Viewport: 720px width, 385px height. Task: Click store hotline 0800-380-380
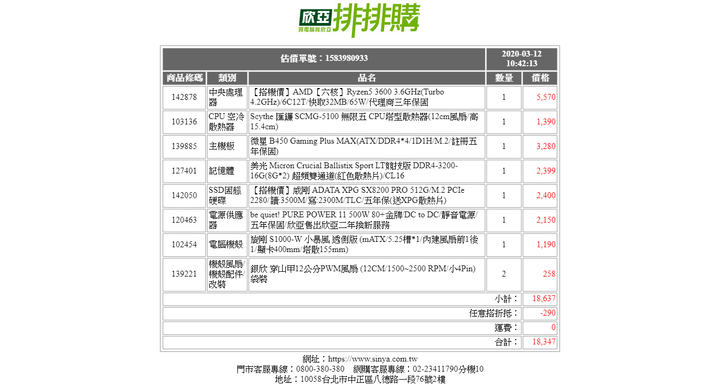[x=320, y=369]
